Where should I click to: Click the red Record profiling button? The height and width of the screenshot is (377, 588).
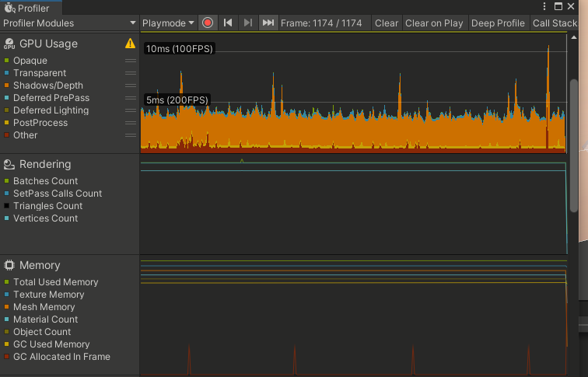(x=208, y=23)
